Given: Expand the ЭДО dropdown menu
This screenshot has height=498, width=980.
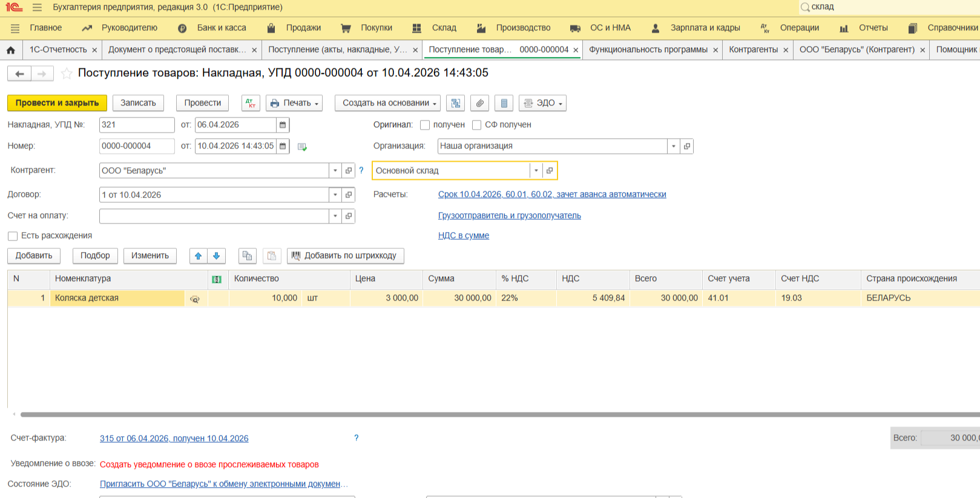Looking at the screenshot, I should 542,103.
